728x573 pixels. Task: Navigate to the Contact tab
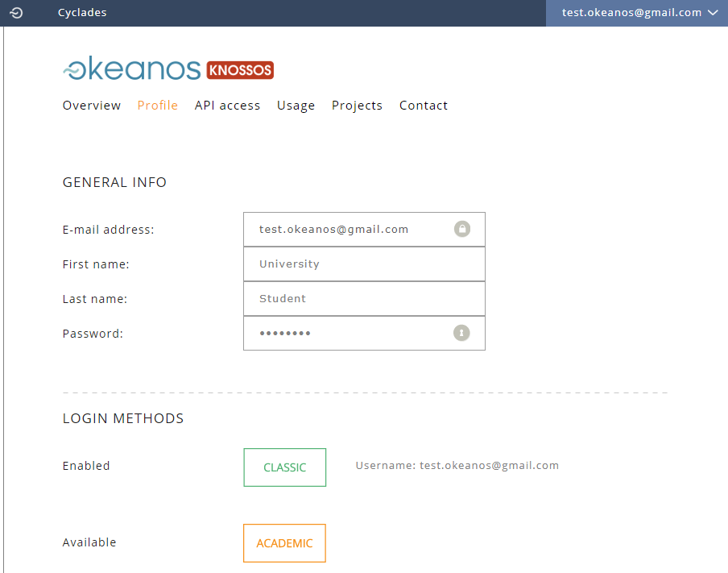click(x=424, y=106)
